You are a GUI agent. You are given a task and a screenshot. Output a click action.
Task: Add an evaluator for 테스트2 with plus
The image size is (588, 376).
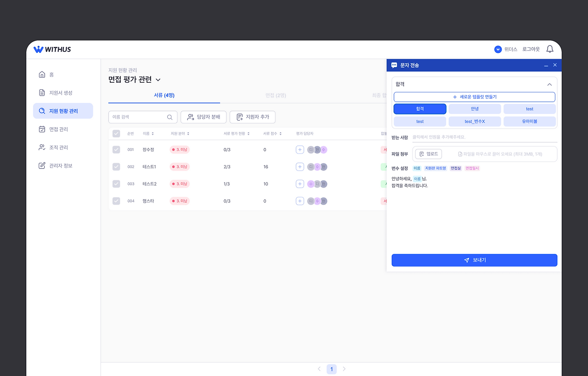pyautogui.click(x=300, y=184)
